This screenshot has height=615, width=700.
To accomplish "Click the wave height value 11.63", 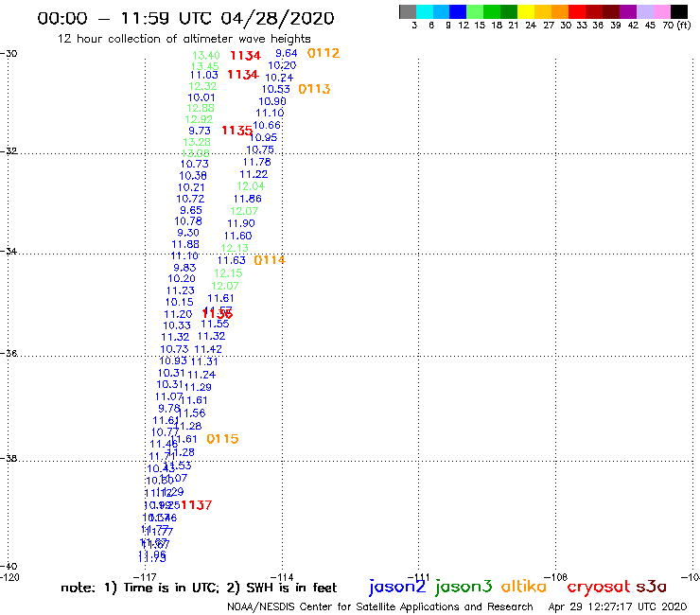I will tap(232, 260).
